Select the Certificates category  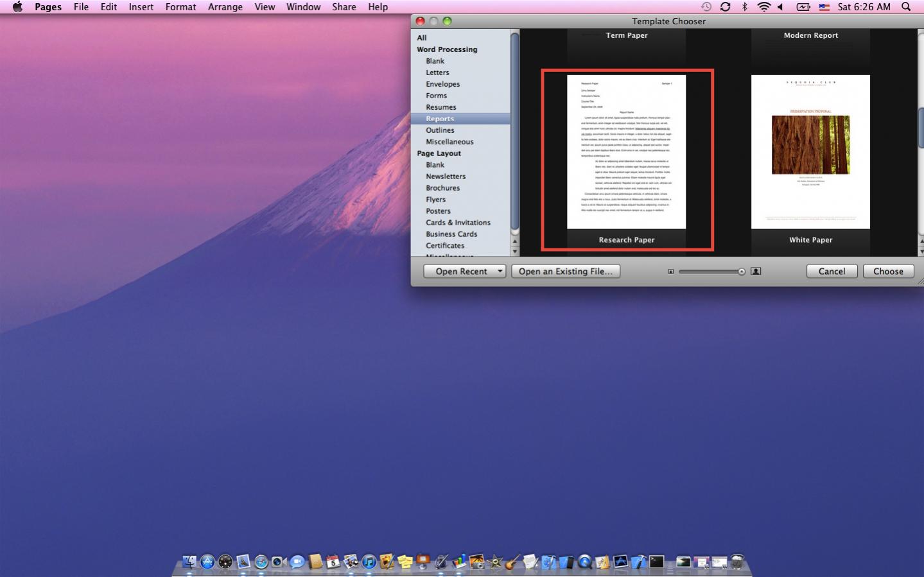(x=445, y=246)
